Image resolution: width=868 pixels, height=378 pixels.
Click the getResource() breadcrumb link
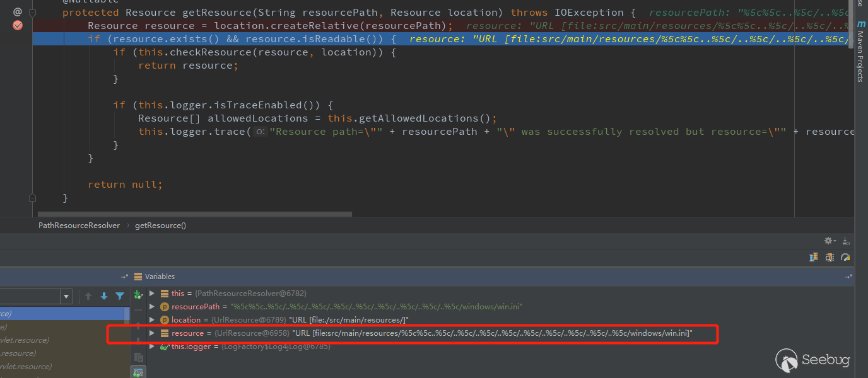[160, 225]
